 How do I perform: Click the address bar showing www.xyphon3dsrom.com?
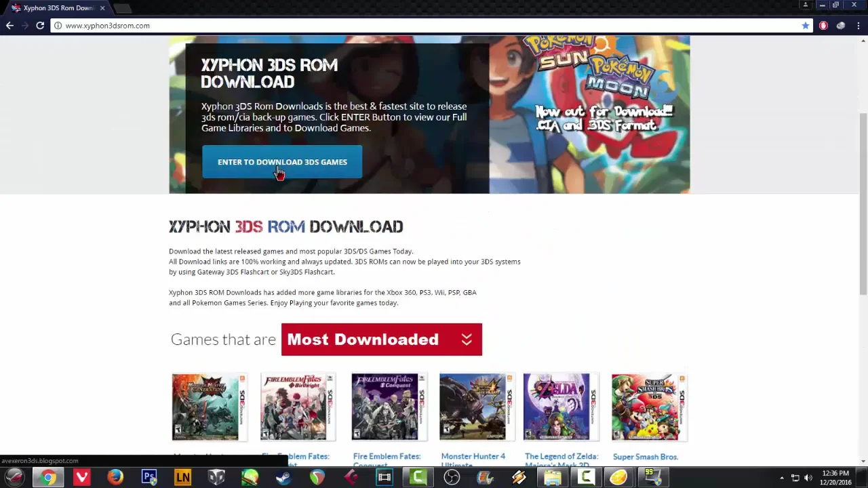click(x=431, y=26)
